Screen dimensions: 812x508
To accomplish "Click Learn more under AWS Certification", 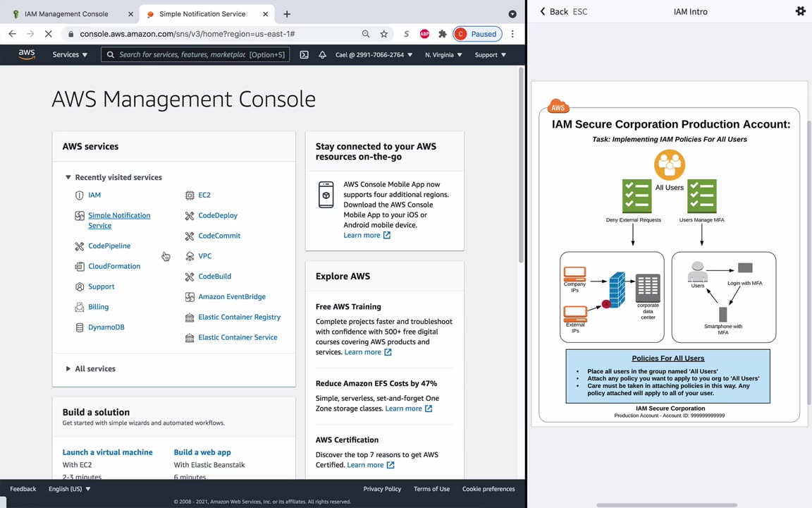I will pyautogui.click(x=370, y=465).
